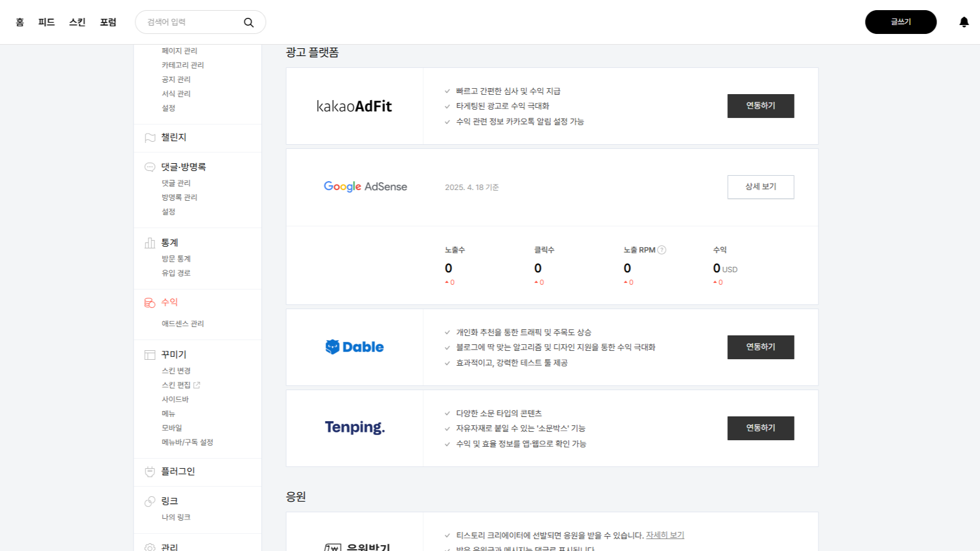Click the Dable logo
980x551 pixels.
pos(354,347)
